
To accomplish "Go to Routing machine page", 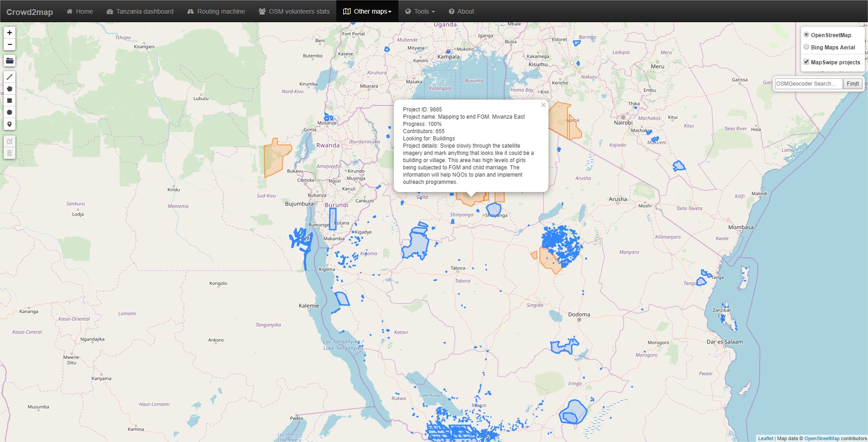I will [216, 11].
